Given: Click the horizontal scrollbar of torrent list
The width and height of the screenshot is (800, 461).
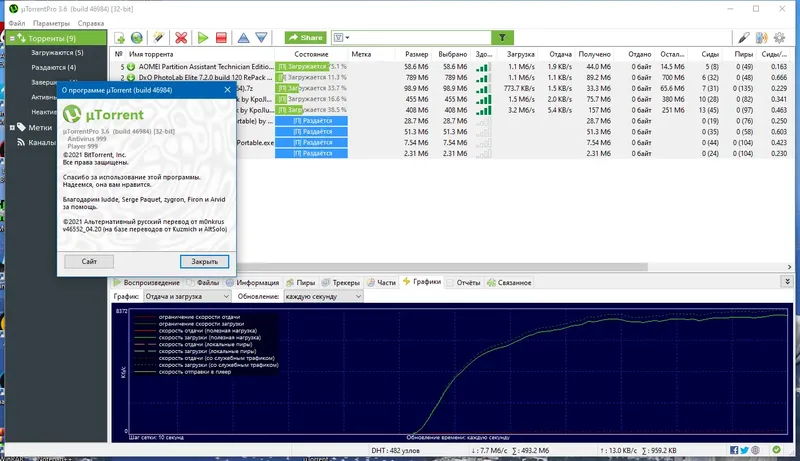Looking at the screenshot, I should [442, 267].
